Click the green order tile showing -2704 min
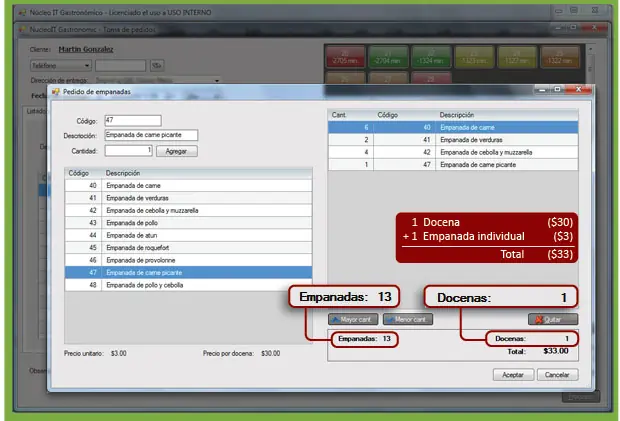 [x=388, y=57]
